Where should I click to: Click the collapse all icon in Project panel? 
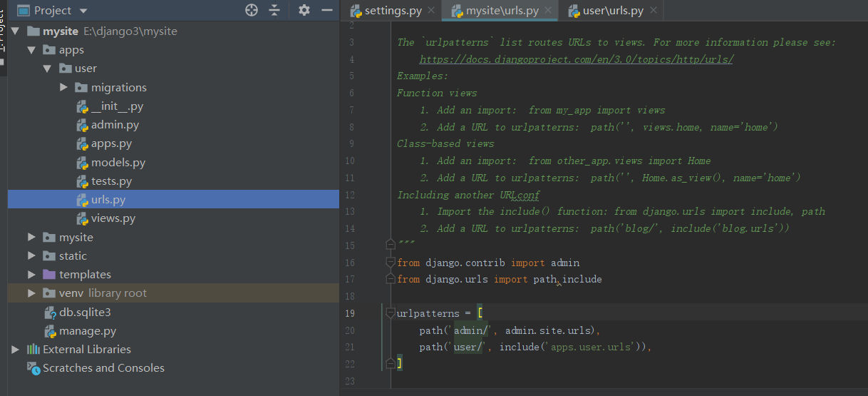click(274, 10)
